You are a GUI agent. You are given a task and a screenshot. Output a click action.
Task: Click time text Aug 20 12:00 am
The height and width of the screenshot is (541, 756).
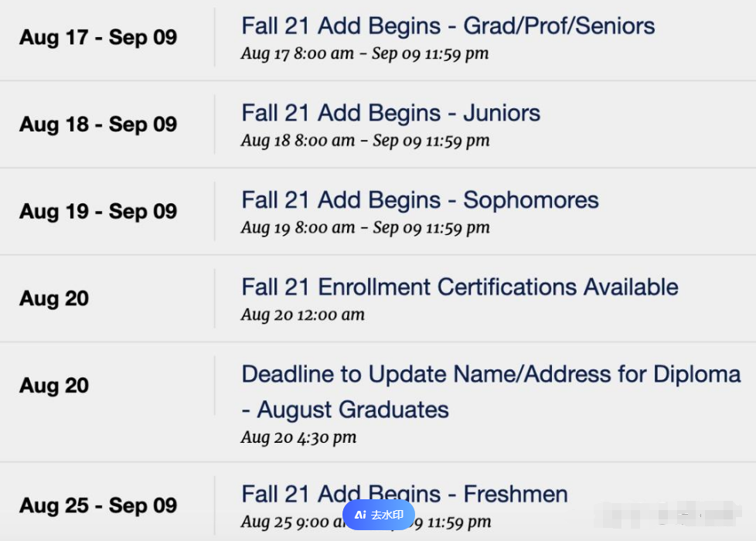[x=303, y=315]
